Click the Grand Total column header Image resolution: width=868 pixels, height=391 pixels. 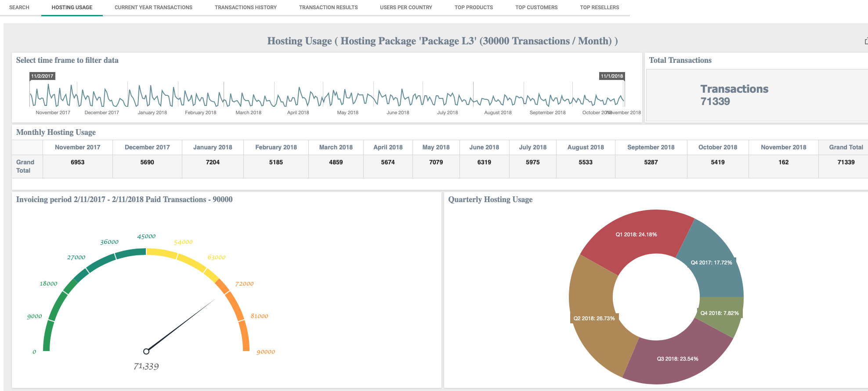point(846,147)
